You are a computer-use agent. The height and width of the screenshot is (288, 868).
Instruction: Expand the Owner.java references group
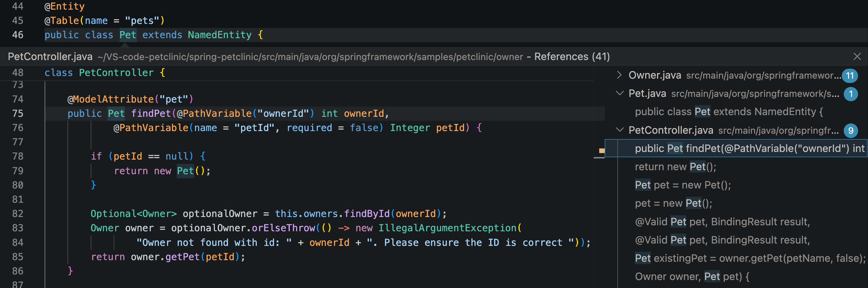[619, 75]
